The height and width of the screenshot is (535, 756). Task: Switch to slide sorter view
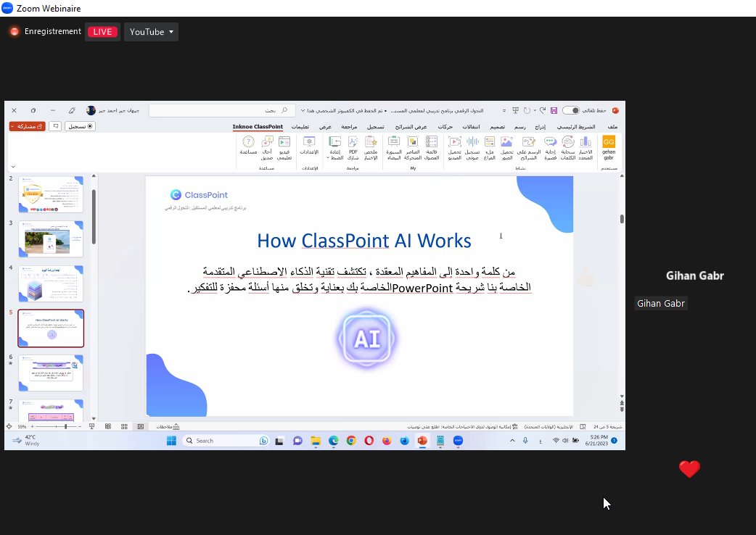124,427
